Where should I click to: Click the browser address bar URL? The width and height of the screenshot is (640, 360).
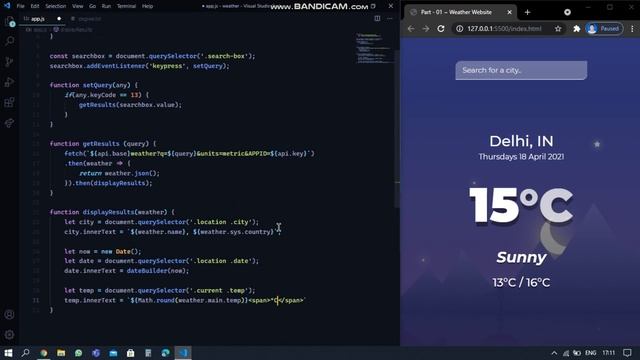(x=504, y=29)
